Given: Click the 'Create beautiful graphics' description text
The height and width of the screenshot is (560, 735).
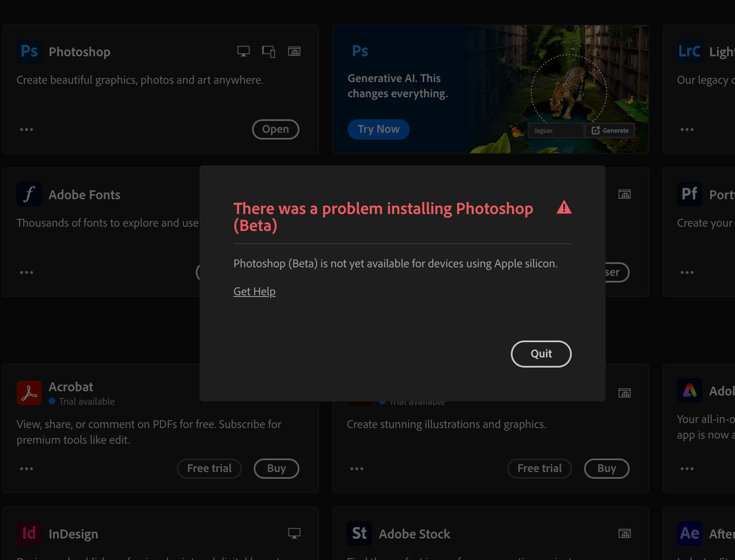Looking at the screenshot, I should point(140,80).
